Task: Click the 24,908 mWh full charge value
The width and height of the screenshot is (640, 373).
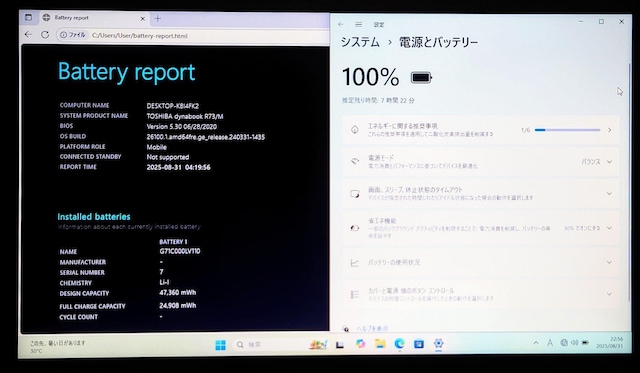Action: (x=178, y=305)
